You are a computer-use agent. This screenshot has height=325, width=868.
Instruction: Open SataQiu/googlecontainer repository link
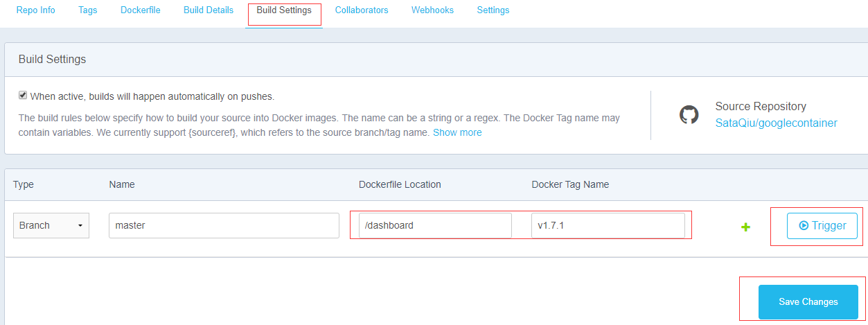click(777, 123)
